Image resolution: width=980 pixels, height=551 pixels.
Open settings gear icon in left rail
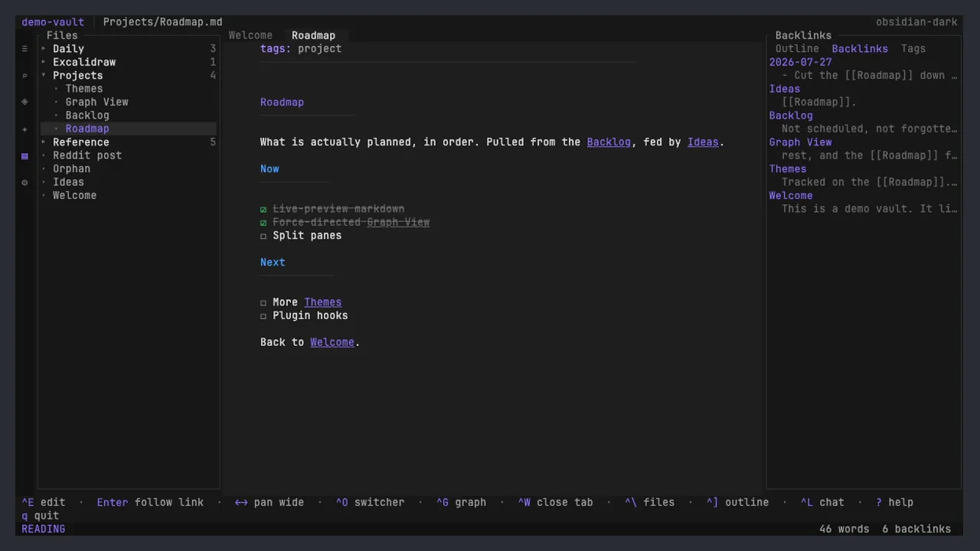[x=24, y=182]
